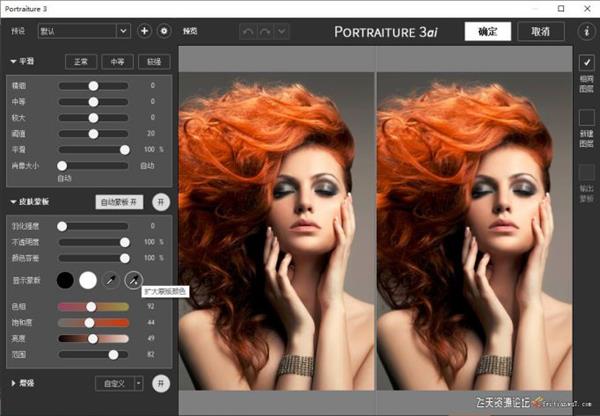Click the add preset plus icon
Screen dimensions: 600x416
145,31
